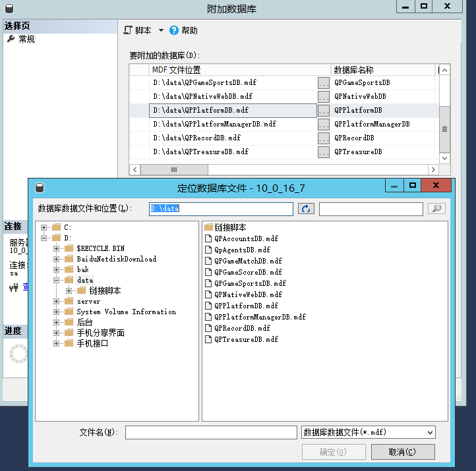Expand the 手机接口 folder node
The height and width of the screenshot is (471, 476).
pos(56,343)
